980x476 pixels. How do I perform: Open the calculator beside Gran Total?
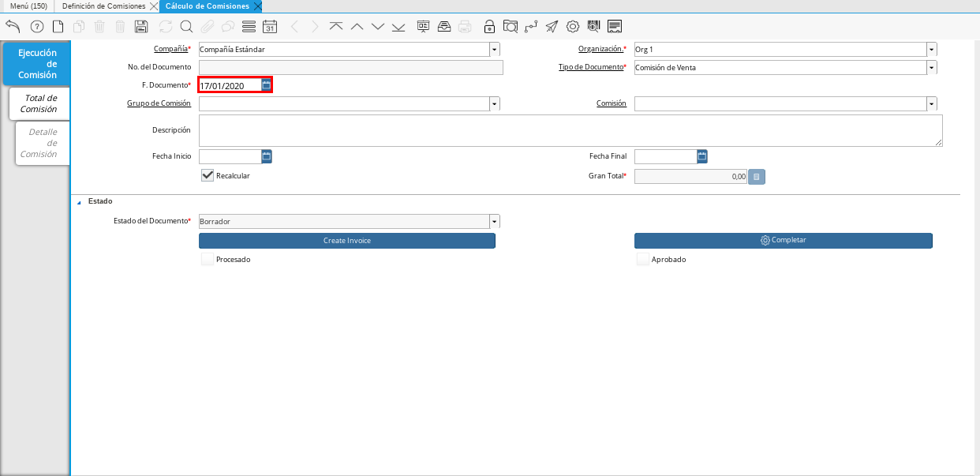[756, 177]
